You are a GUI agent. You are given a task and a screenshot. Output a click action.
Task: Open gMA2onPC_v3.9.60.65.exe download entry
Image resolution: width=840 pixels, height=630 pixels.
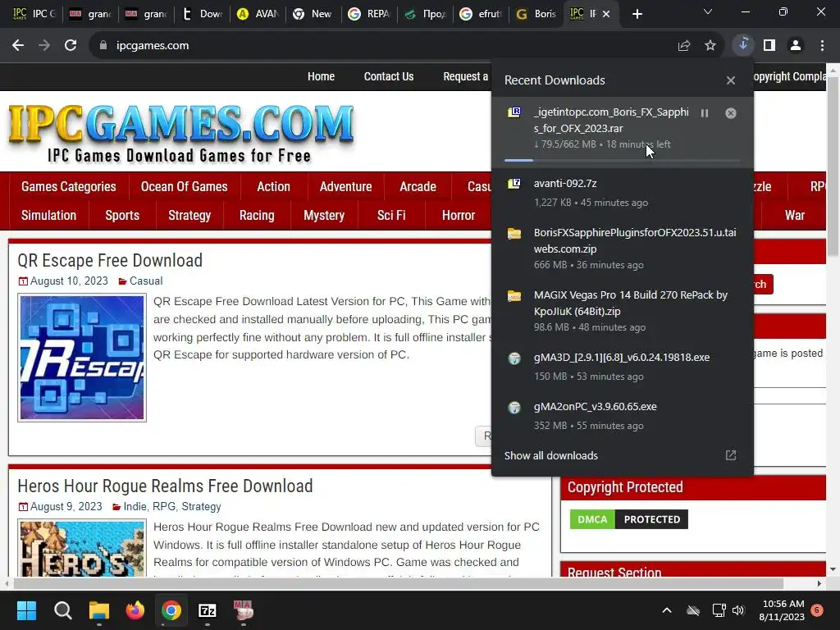623,416
